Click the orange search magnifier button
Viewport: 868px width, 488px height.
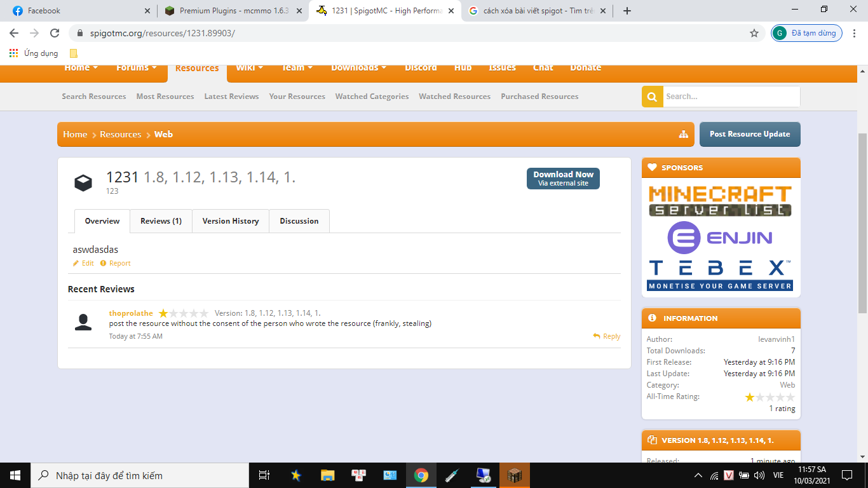(x=652, y=97)
